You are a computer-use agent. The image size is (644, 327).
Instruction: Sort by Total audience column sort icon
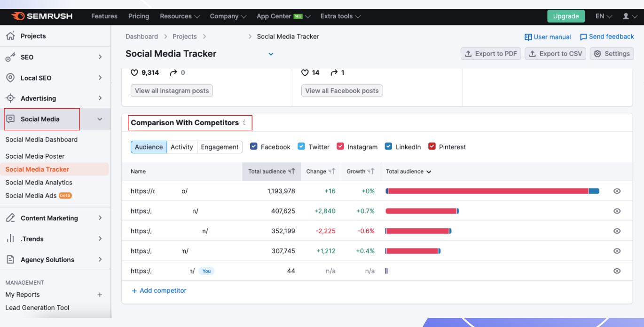coord(291,171)
